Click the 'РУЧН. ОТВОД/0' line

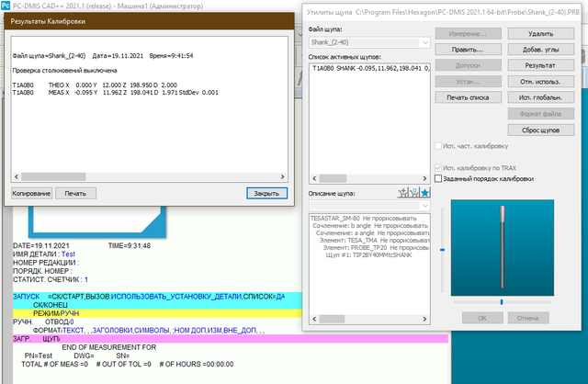43,322
